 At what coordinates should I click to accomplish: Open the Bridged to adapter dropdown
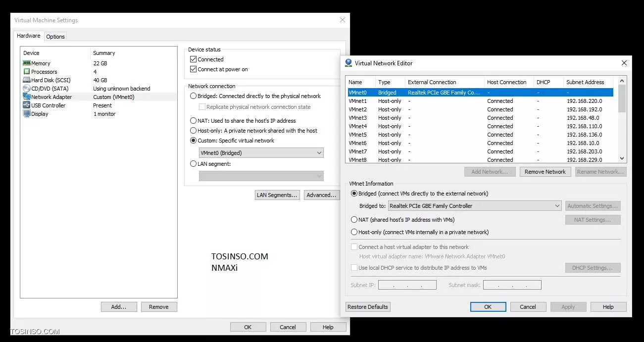[475, 206]
